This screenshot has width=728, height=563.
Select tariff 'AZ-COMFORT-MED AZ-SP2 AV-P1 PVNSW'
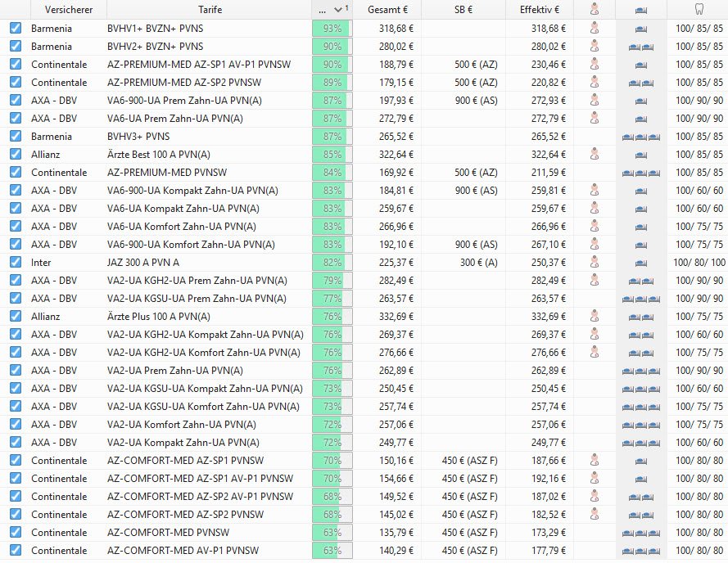pos(200,497)
